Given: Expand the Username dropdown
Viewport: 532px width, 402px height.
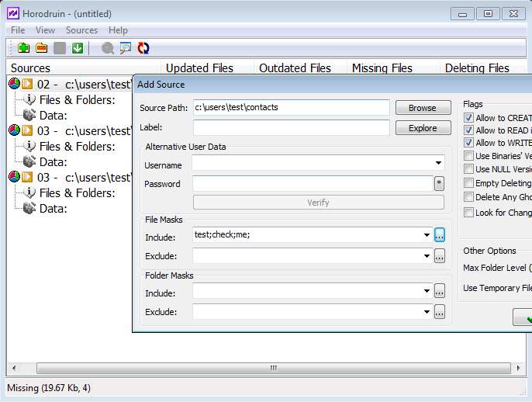Looking at the screenshot, I should click(x=438, y=164).
